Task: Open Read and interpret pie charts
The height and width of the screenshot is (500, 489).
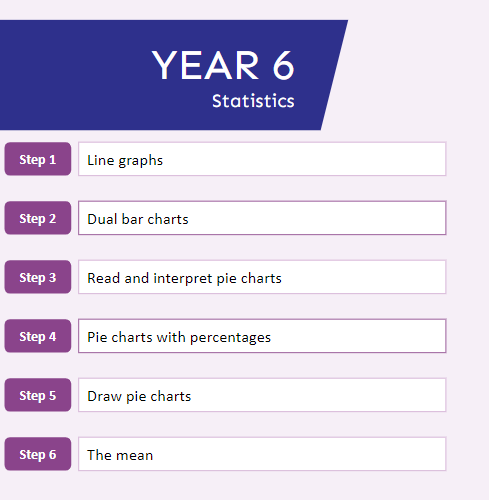Action: pyautogui.click(x=262, y=277)
